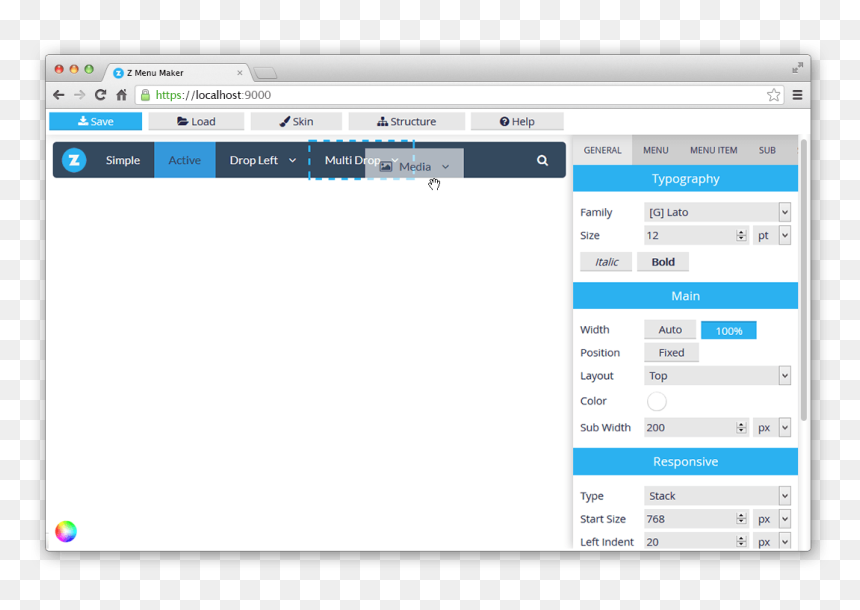
Task: Switch to the GENERAL tab
Action: click(x=602, y=150)
